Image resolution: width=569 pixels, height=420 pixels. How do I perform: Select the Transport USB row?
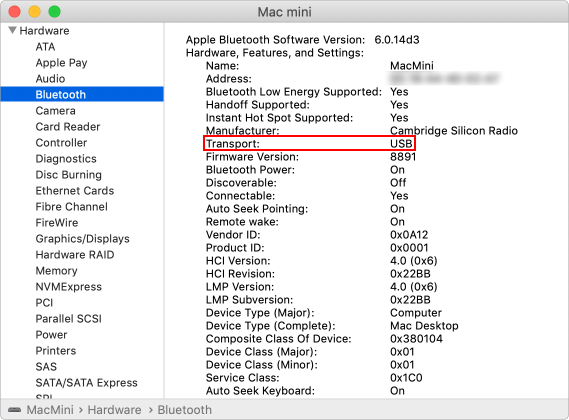click(309, 143)
